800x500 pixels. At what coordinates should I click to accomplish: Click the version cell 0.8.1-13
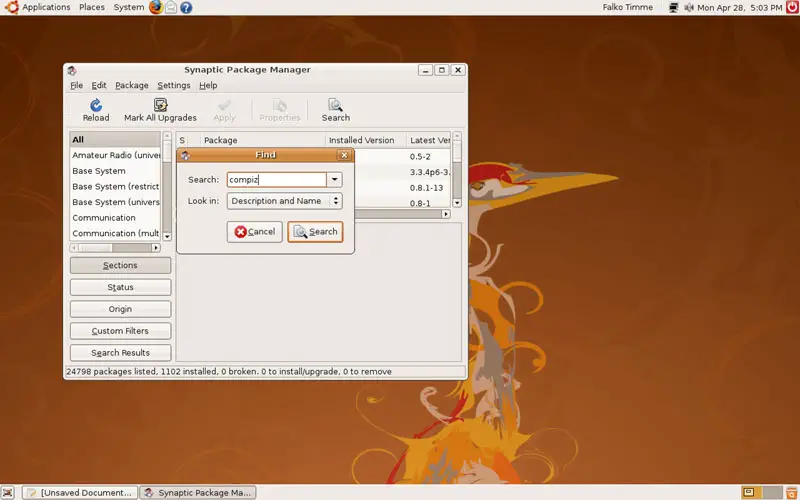426,188
